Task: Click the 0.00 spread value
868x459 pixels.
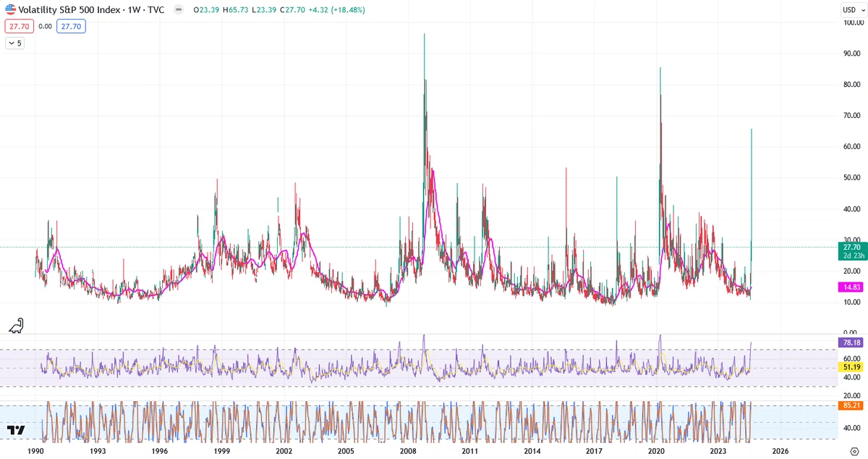Action: point(45,26)
